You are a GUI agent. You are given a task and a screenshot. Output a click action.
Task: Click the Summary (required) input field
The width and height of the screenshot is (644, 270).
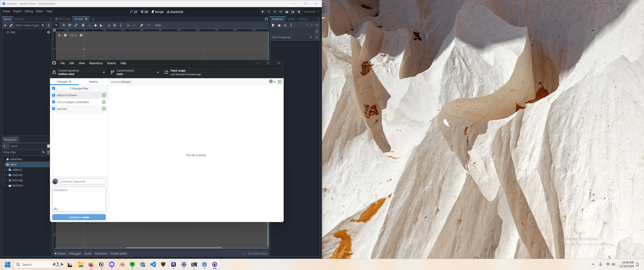point(82,181)
